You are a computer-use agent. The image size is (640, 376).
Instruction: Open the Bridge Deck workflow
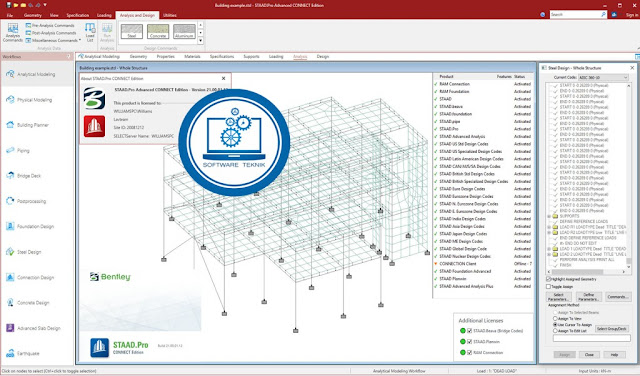tap(24, 176)
